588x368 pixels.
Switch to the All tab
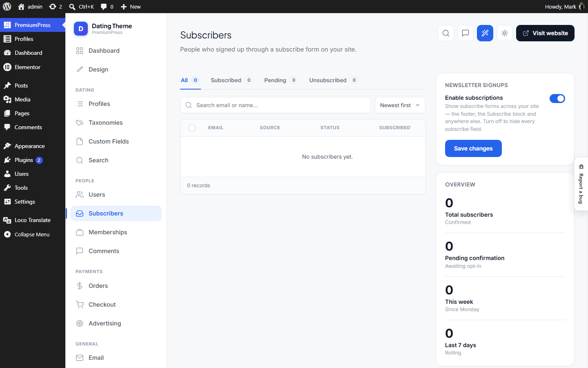click(190, 80)
